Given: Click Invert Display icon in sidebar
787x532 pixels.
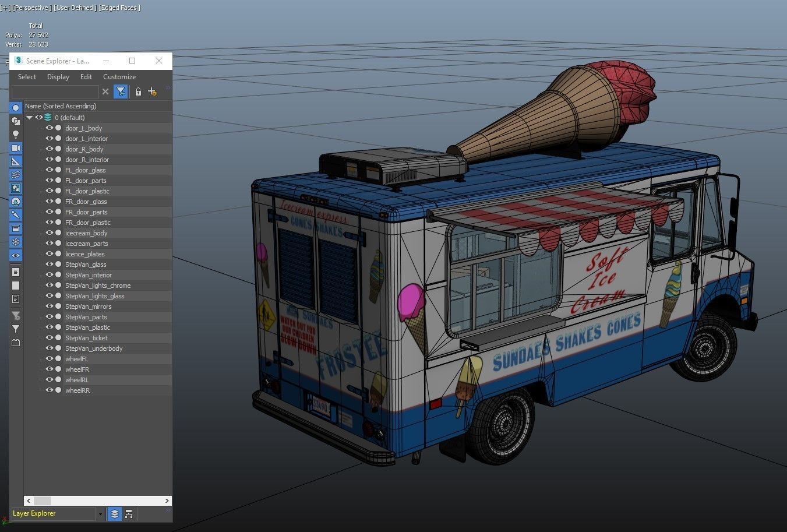Looking at the screenshot, I should (x=16, y=299).
